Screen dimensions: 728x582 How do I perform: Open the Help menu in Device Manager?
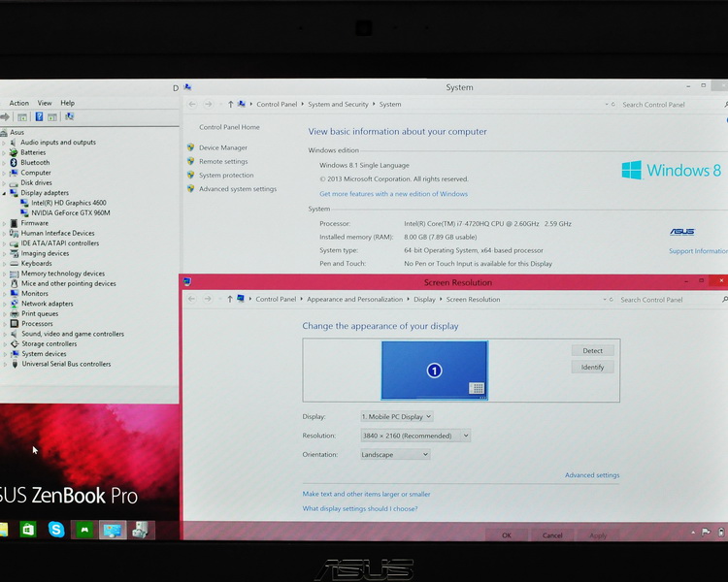(67, 103)
